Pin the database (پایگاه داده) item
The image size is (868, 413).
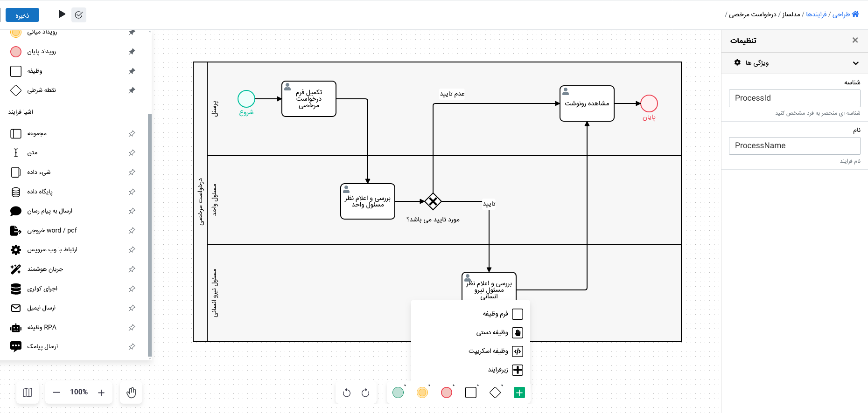[132, 192]
